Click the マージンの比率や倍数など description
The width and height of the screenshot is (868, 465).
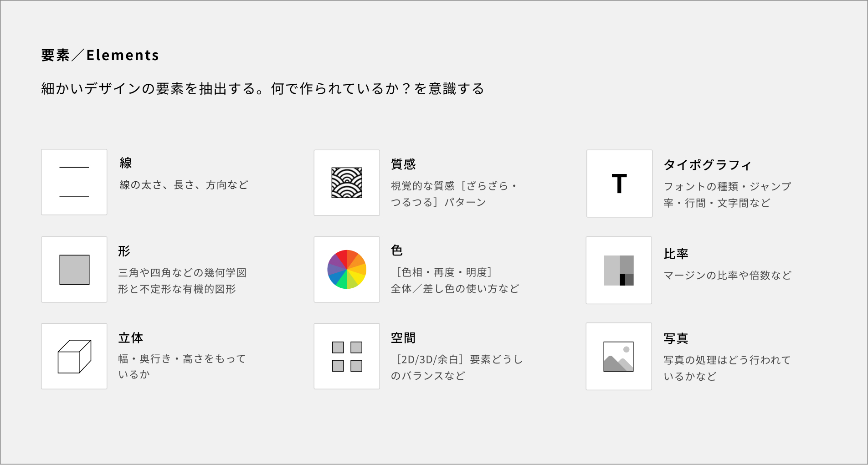point(728,276)
